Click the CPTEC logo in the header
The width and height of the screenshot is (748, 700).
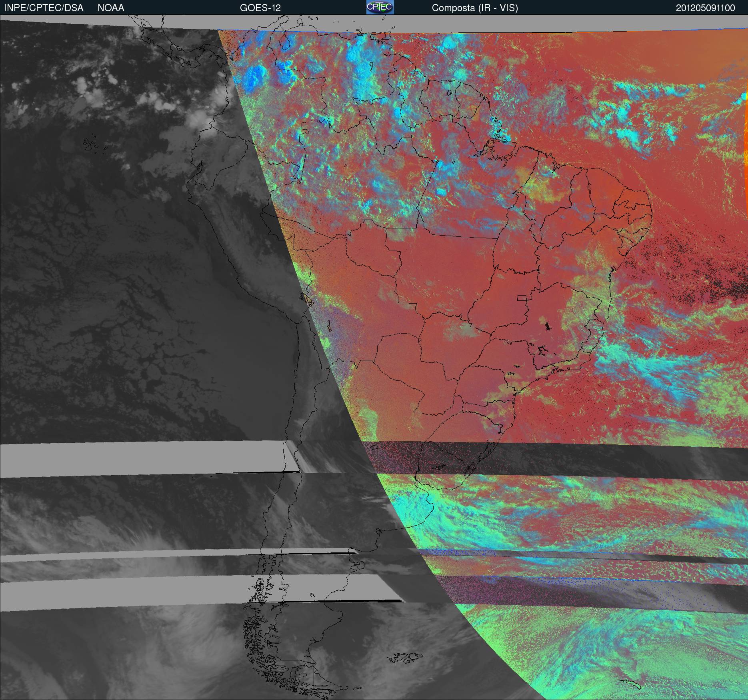[380, 7]
